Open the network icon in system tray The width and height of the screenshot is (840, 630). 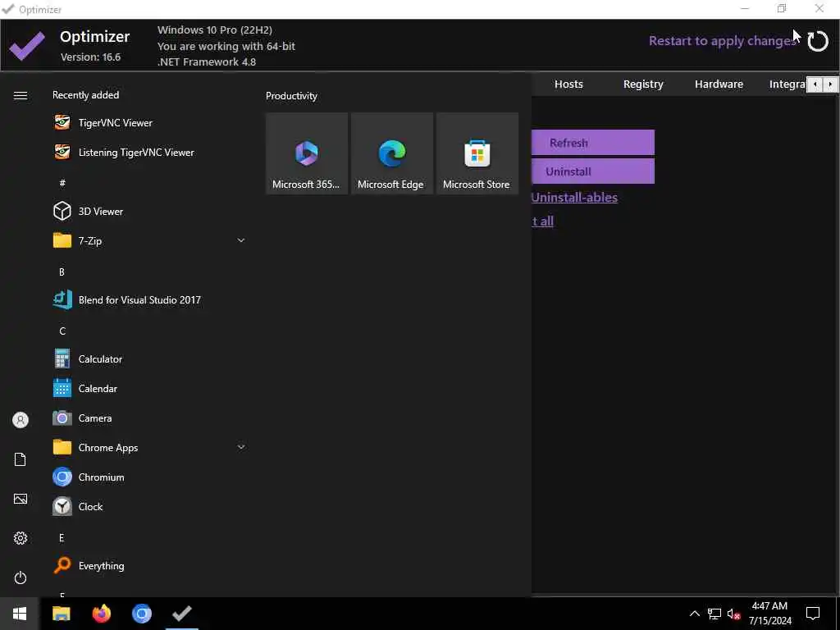(x=714, y=614)
